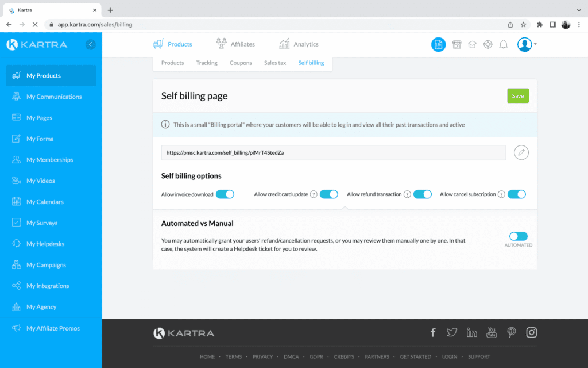Open the Products top navigation item
588x368 pixels.
173,44
